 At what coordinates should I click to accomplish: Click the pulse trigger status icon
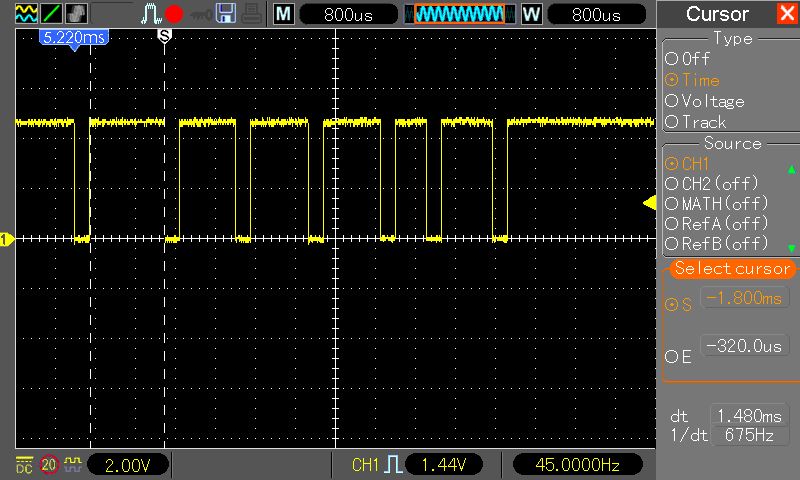[150, 14]
